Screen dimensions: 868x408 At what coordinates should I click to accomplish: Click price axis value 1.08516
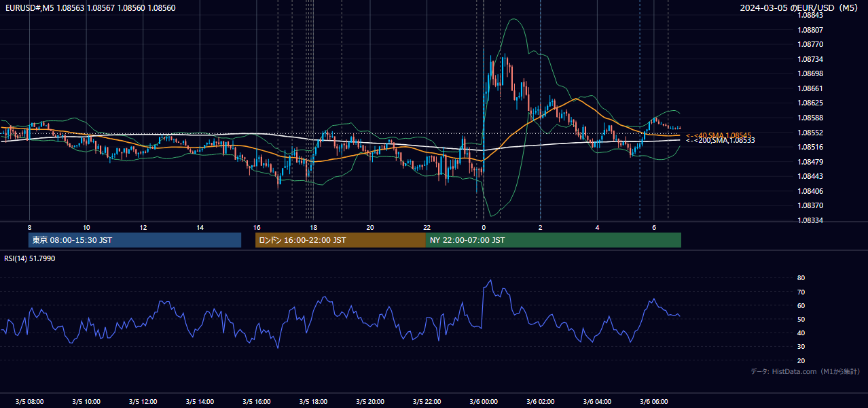tap(810, 147)
